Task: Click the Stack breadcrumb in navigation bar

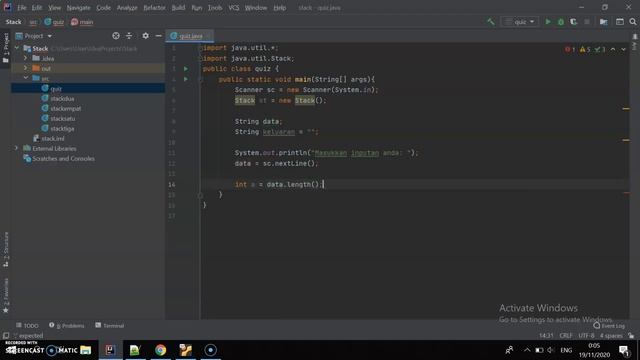Action: coord(13,22)
